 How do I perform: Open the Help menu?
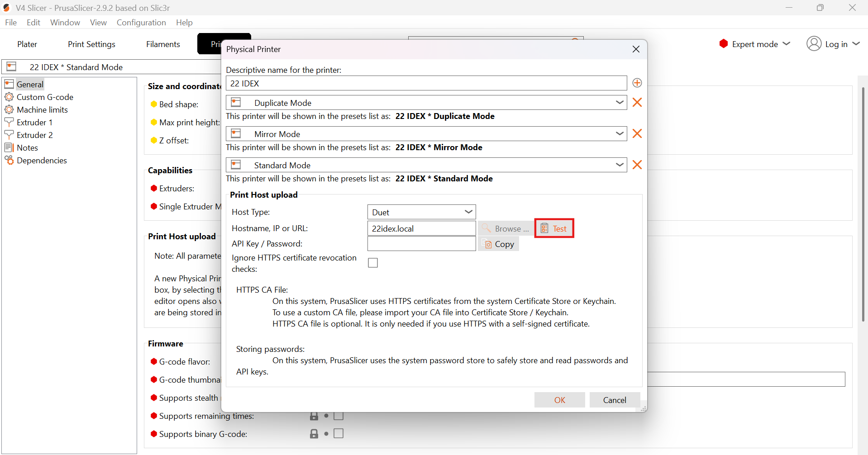[184, 22]
